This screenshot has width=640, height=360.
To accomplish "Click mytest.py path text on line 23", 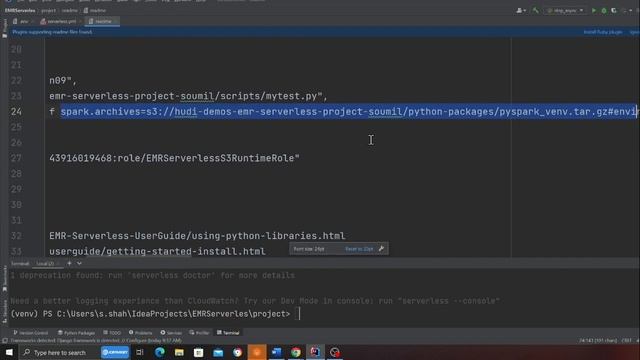I will [x=291, y=96].
